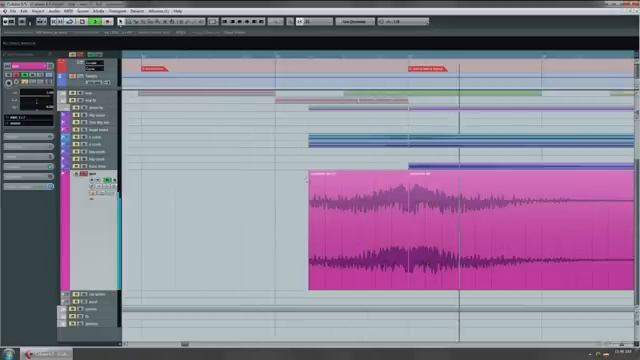This screenshot has width=640, height=360.
Task: Select the Object Selection arrow tool
Action: click(x=121, y=22)
